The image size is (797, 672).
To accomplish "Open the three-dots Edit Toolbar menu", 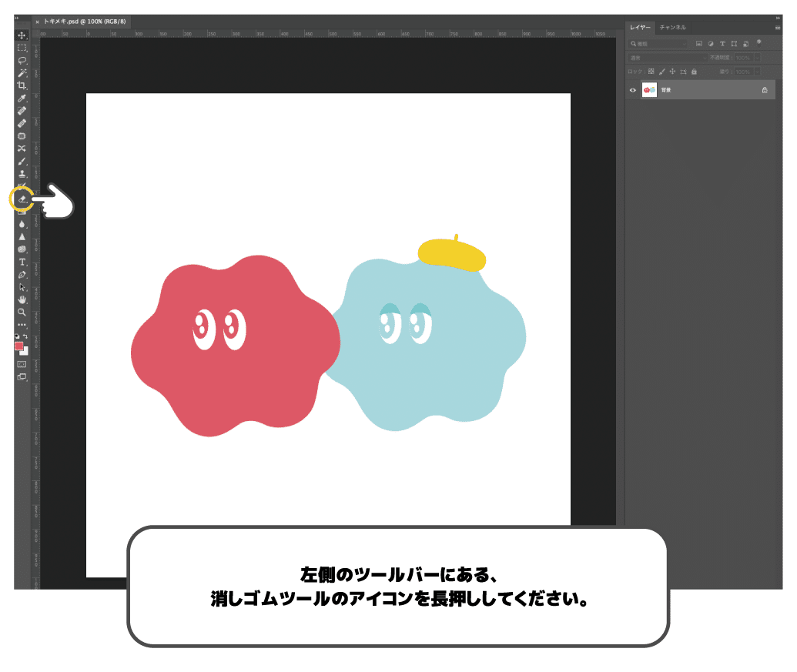I will (22, 324).
